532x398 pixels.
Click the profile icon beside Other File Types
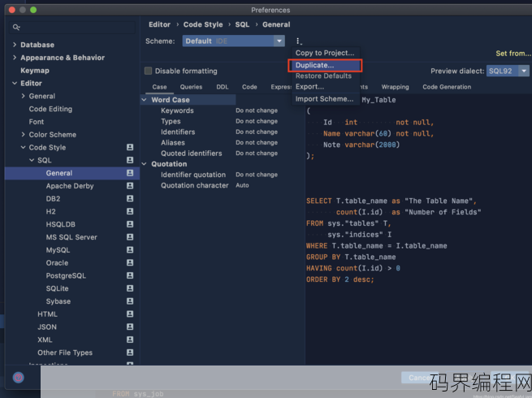[130, 353]
